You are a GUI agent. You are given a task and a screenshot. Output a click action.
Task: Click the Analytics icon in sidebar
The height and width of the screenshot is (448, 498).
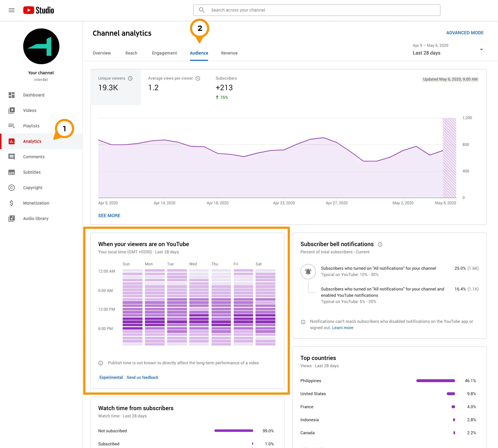(x=11, y=141)
